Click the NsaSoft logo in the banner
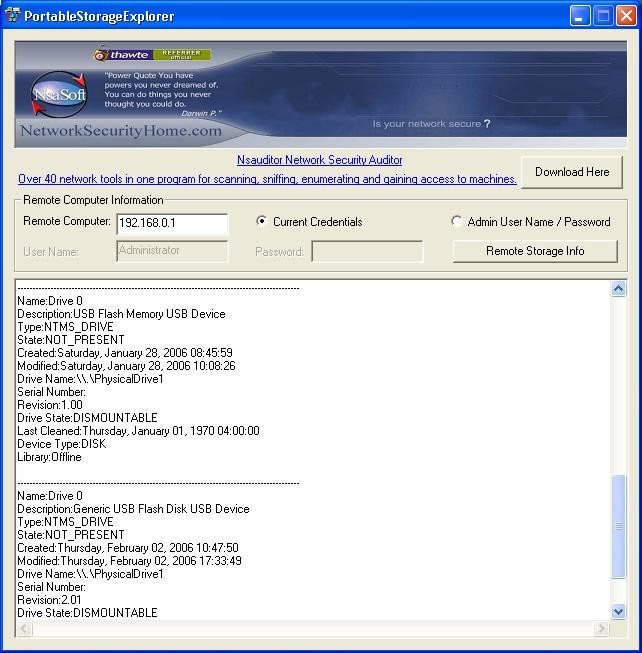The height and width of the screenshot is (653, 642). click(59, 94)
